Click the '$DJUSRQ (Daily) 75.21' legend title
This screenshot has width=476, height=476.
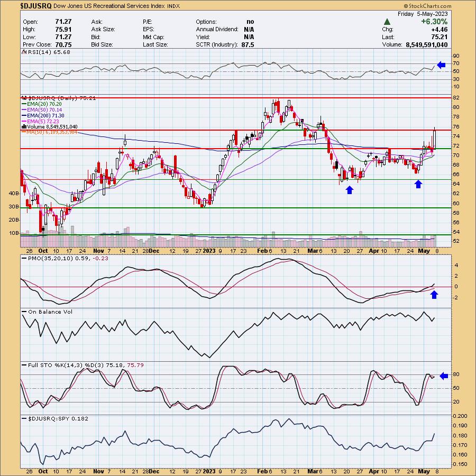[x=62, y=98]
